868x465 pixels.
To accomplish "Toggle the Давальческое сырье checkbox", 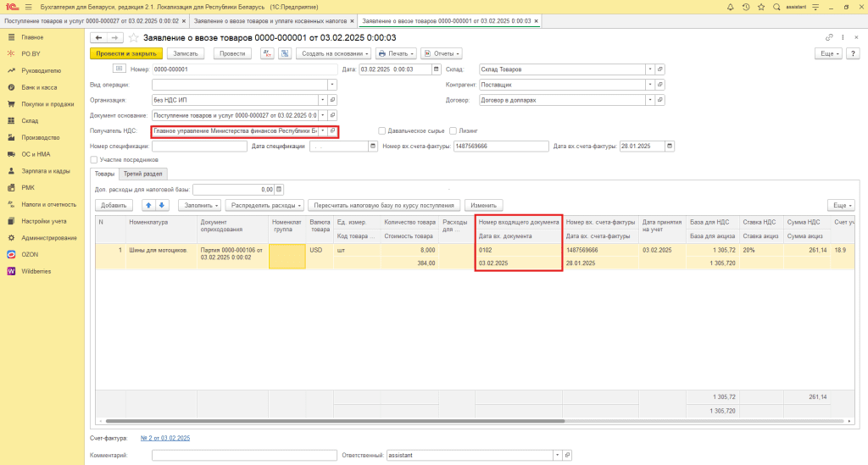I will pyautogui.click(x=382, y=131).
